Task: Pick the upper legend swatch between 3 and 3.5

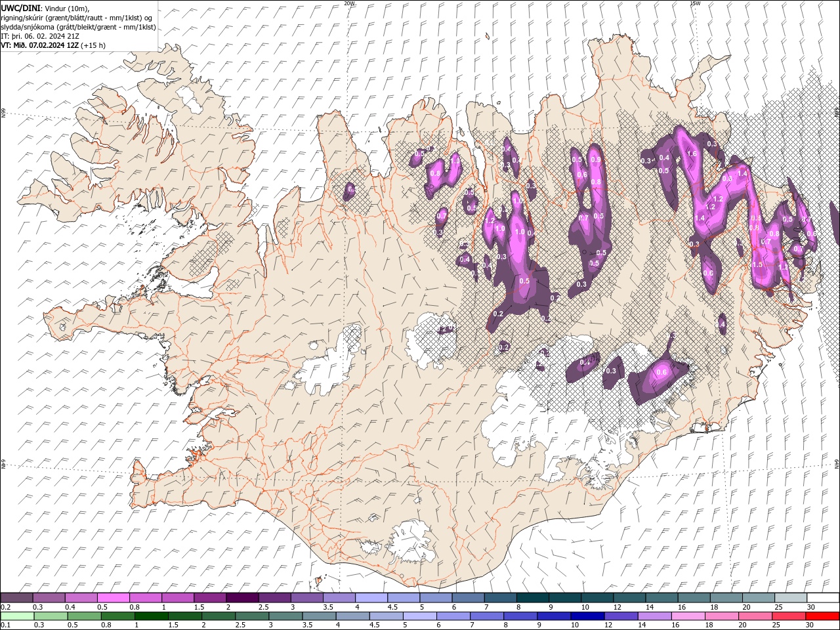Action: click(x=307, y=598)
